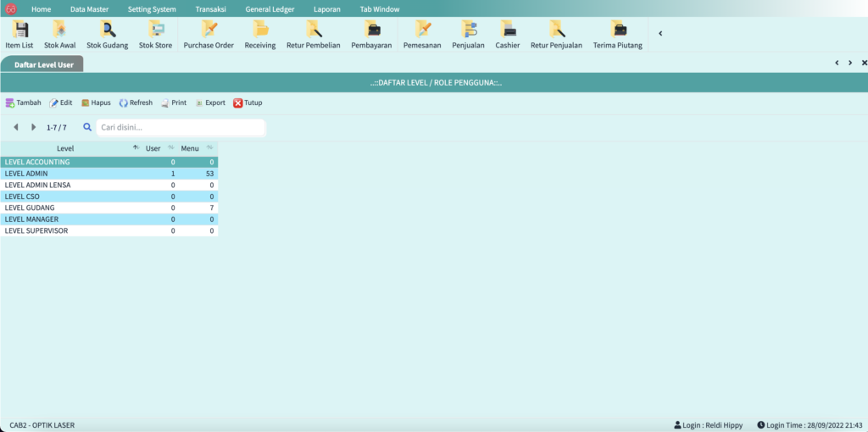Click the Tambah button to add level

(24, 102)
